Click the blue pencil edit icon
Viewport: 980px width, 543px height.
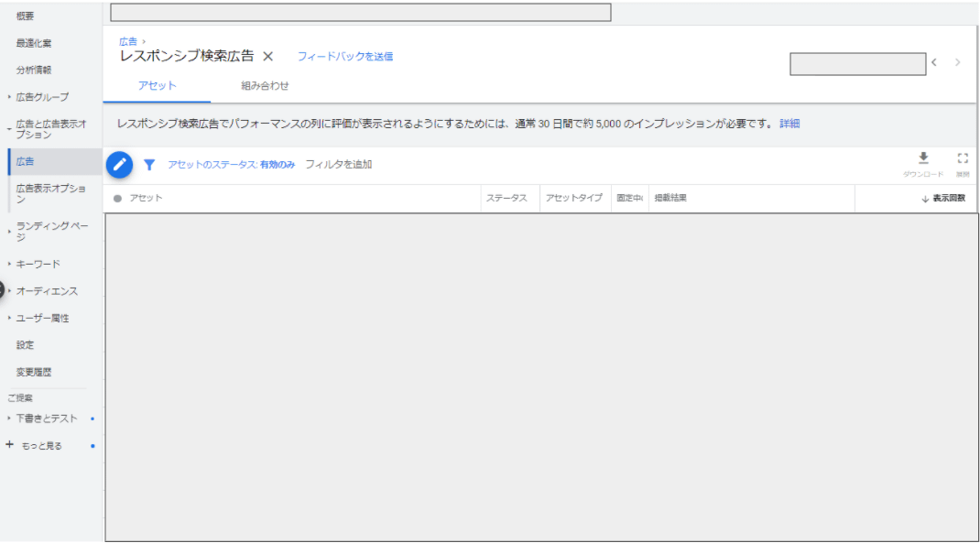click(119, 165)
